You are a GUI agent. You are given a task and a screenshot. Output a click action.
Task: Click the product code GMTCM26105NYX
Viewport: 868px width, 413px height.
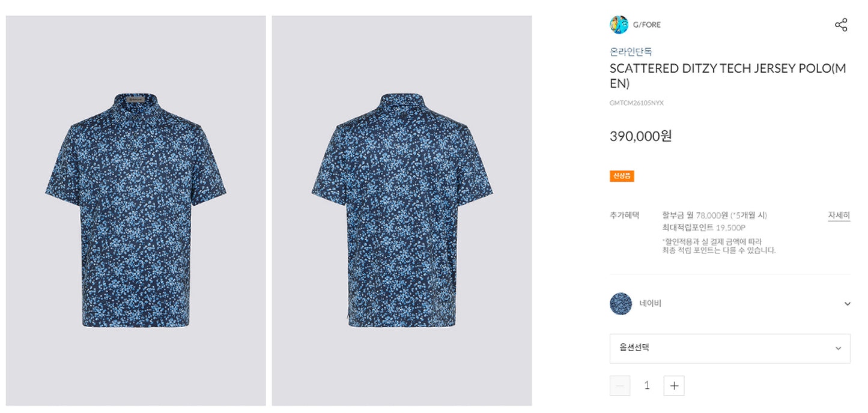pos(637,103)
